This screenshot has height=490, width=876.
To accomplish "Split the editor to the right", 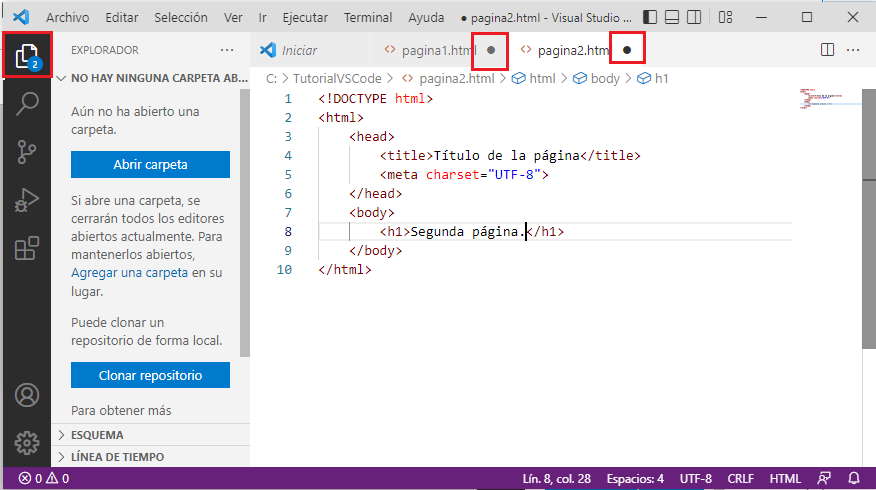I will pyautogui.click(x=827, y=50).
